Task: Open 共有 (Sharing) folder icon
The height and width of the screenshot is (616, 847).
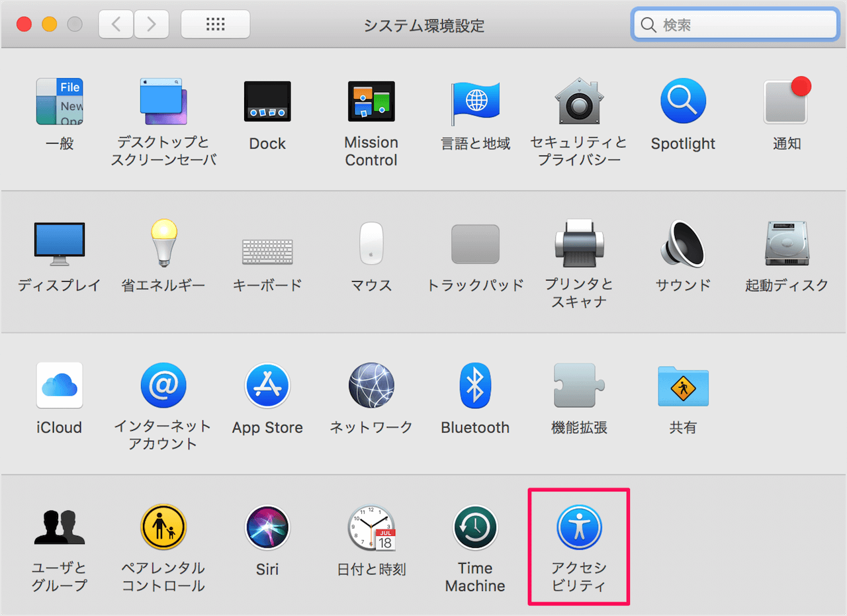Action: coord(683,386)
